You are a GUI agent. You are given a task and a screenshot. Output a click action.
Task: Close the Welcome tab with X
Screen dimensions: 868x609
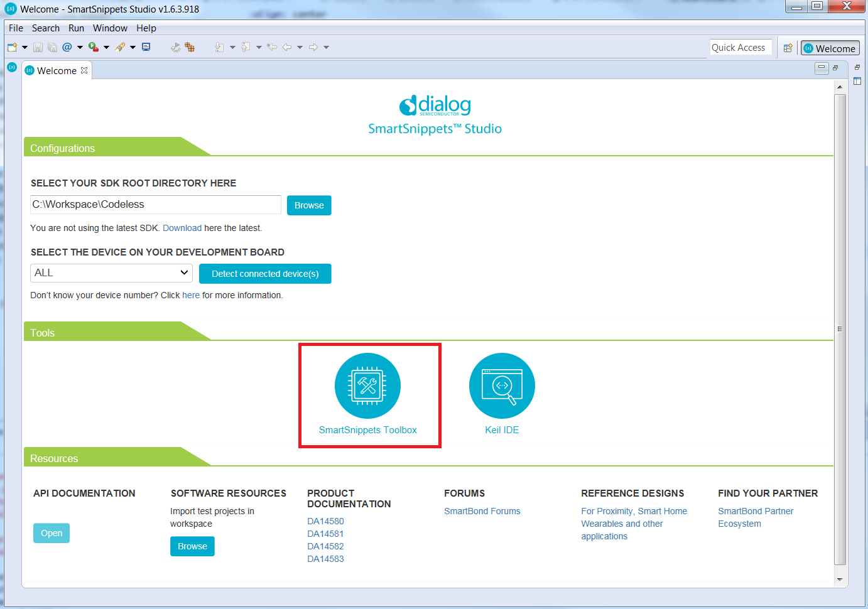click(x=84, y=70)
